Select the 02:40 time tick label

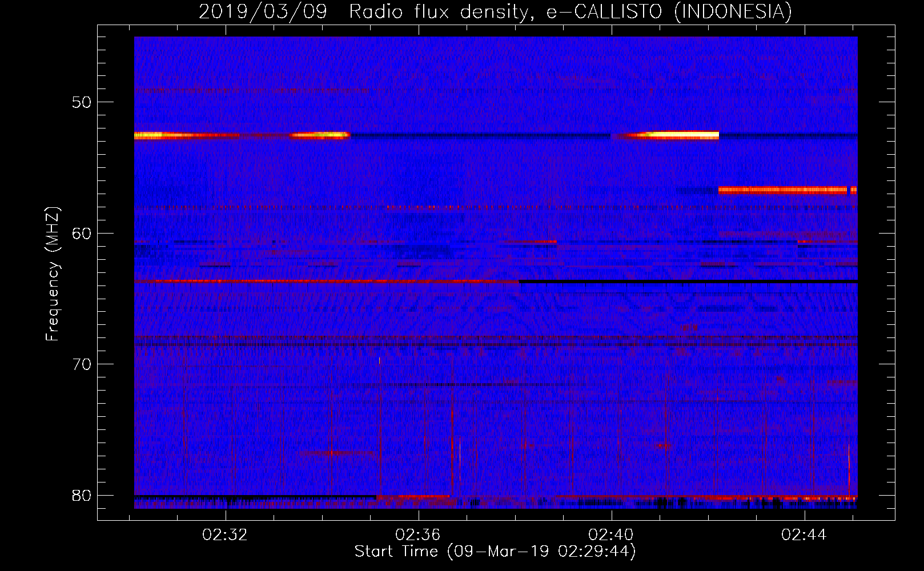(611, 535)
